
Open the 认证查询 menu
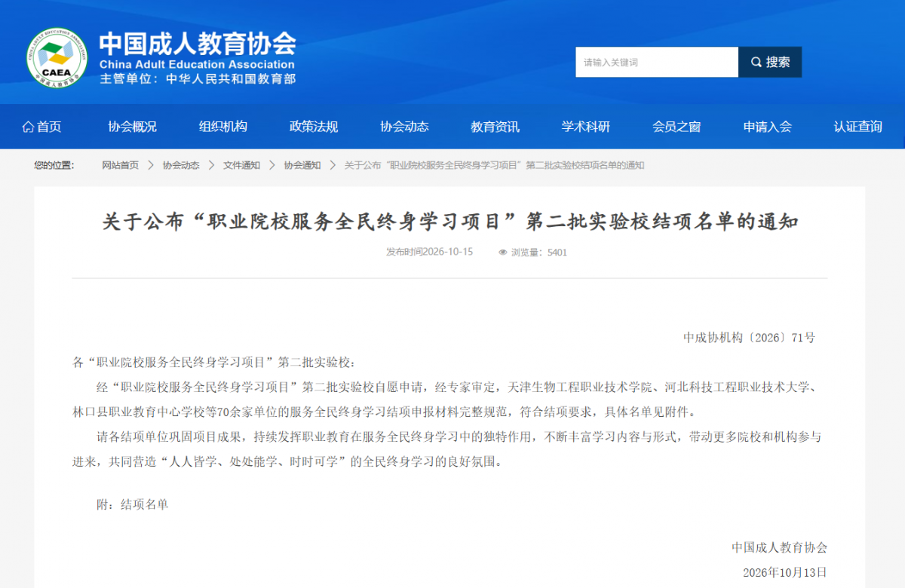point(858,127)
